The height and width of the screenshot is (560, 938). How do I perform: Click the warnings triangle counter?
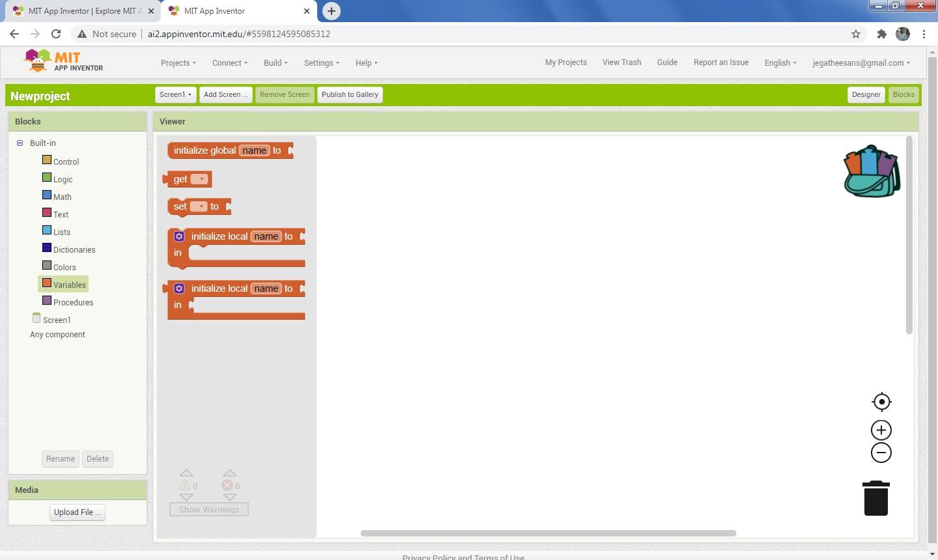(x=185, y=485)
